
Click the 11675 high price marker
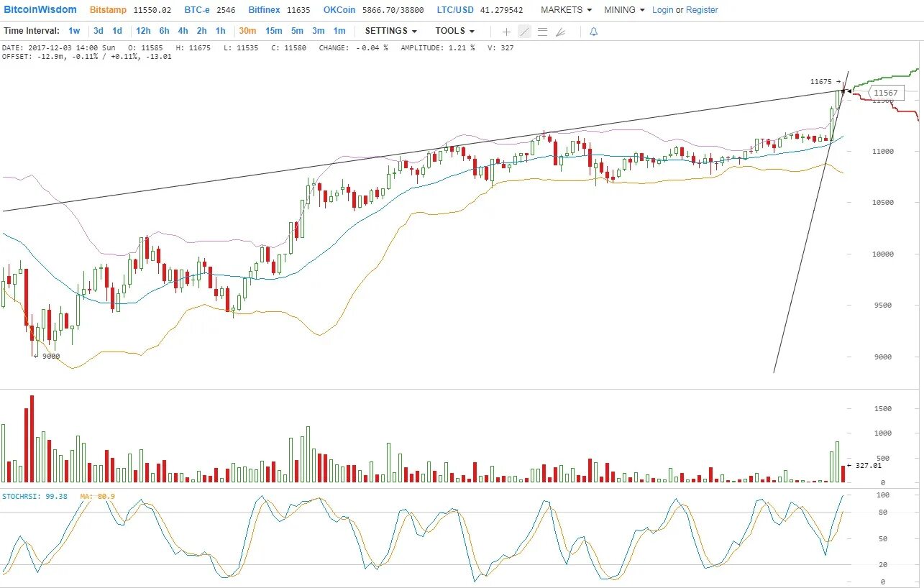(x=825, y=82)
